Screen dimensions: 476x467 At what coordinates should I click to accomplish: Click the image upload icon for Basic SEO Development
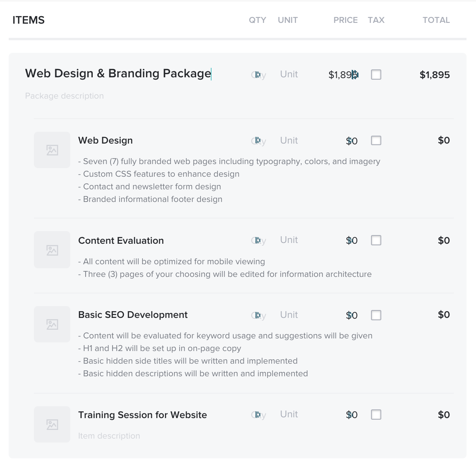coord(52,324)
